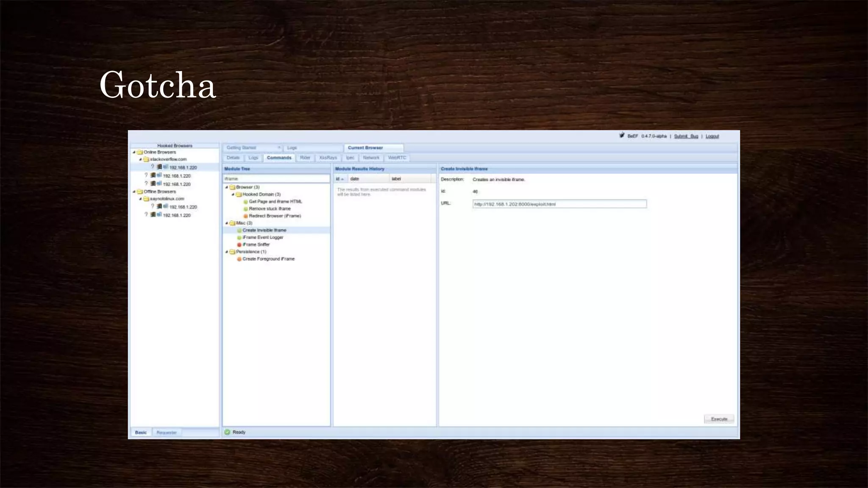Collapse the Online Browsers tree node

click(x=134, y=152)
